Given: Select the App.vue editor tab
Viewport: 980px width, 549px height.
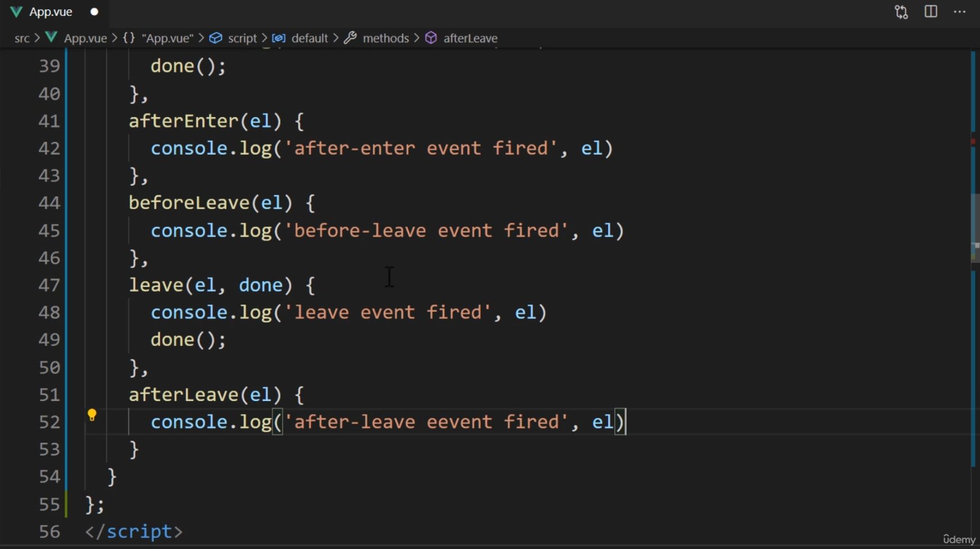Looking at the screenshot, I should click(x=54, y=12).
